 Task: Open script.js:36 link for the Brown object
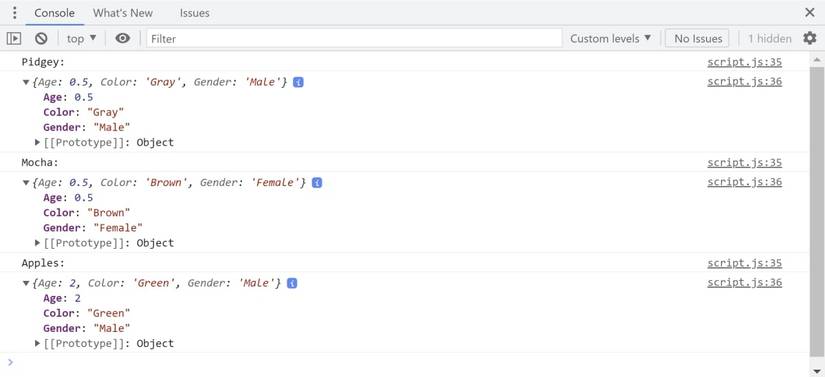[x=744, y=182]
